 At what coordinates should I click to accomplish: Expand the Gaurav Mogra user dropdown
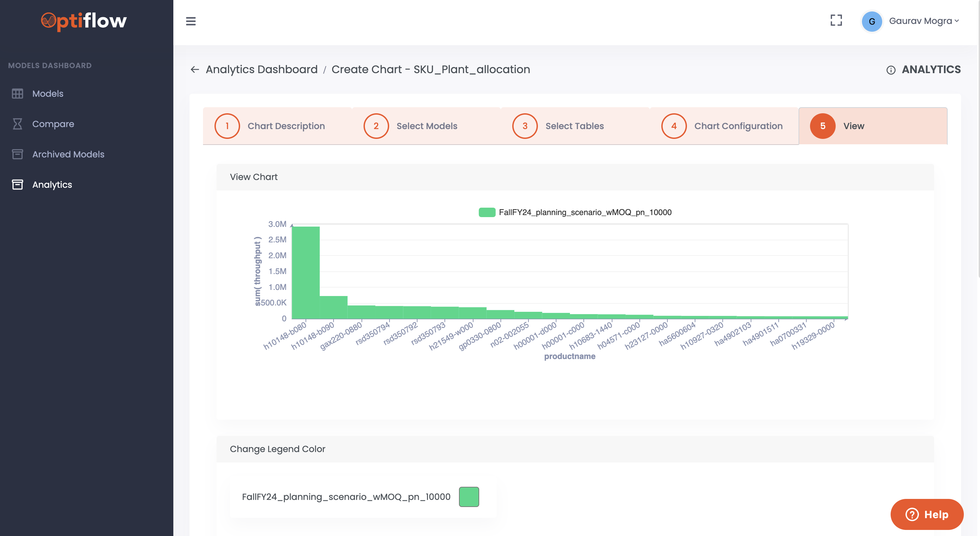pos(924,21)
